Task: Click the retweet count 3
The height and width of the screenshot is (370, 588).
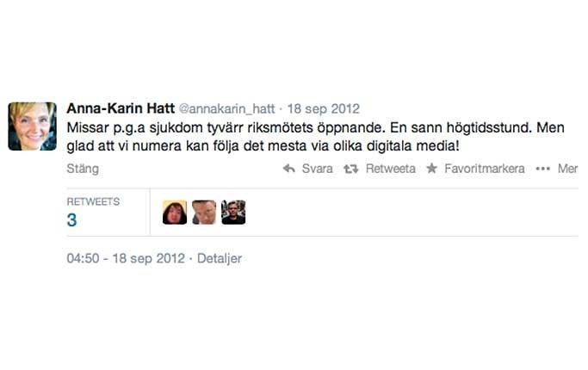Action: [71, 220]
